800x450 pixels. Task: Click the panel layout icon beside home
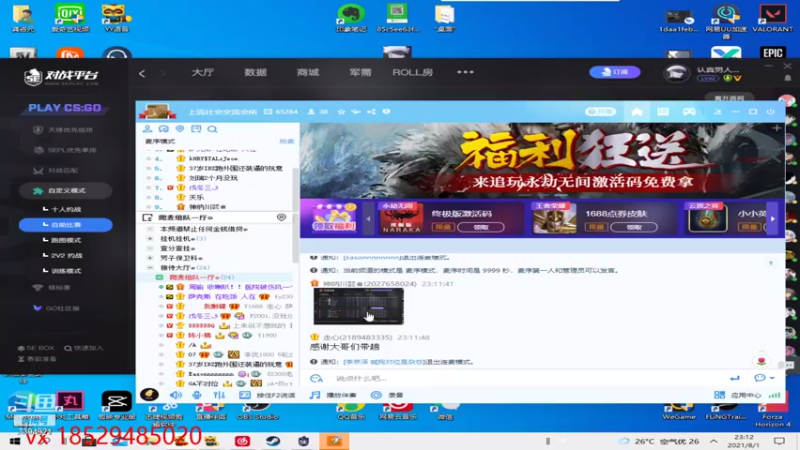click(x=663, y=112)
